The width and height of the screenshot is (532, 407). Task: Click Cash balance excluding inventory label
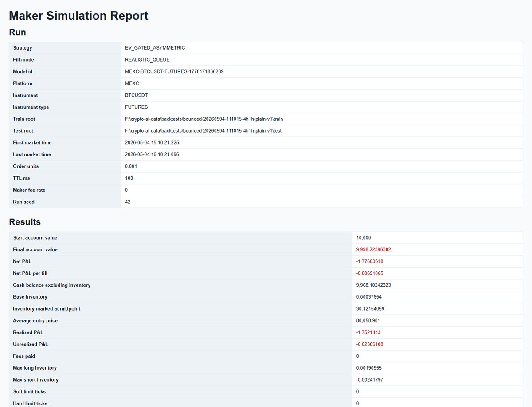click(52, 285)
